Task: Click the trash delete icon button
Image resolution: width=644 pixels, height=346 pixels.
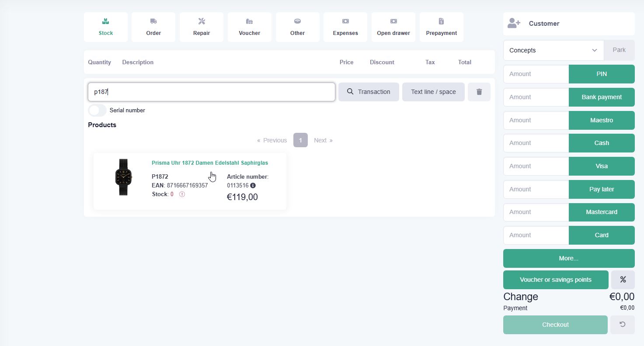Action: pos(479,92)
